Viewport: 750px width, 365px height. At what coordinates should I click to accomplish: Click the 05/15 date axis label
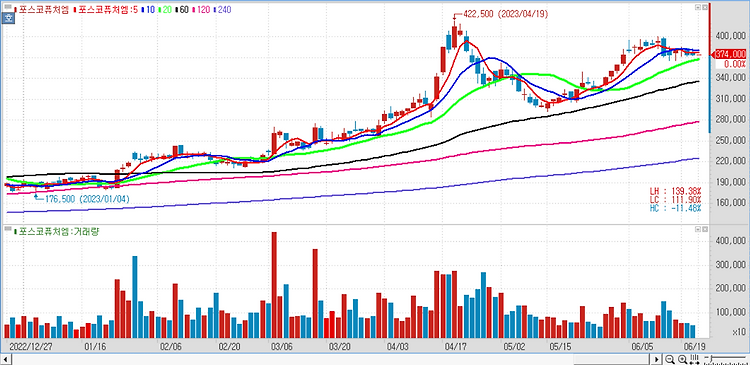pyautogui.click(x=560, y=346)
